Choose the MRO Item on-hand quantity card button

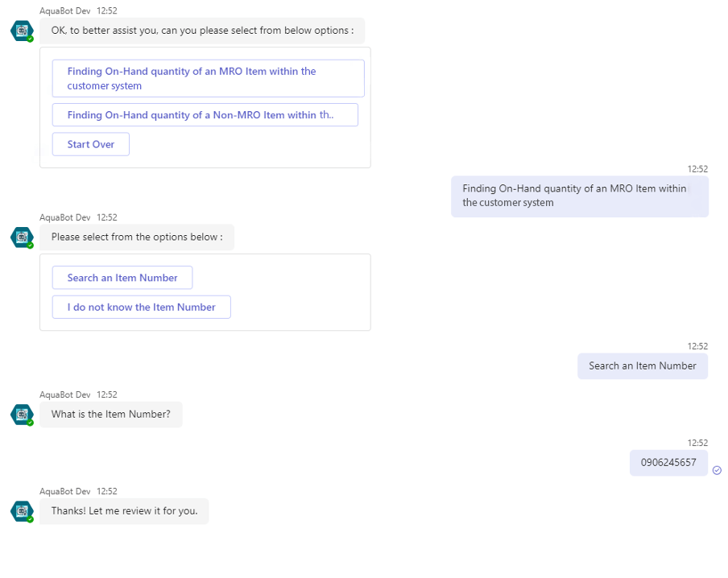tap(208, 78)
